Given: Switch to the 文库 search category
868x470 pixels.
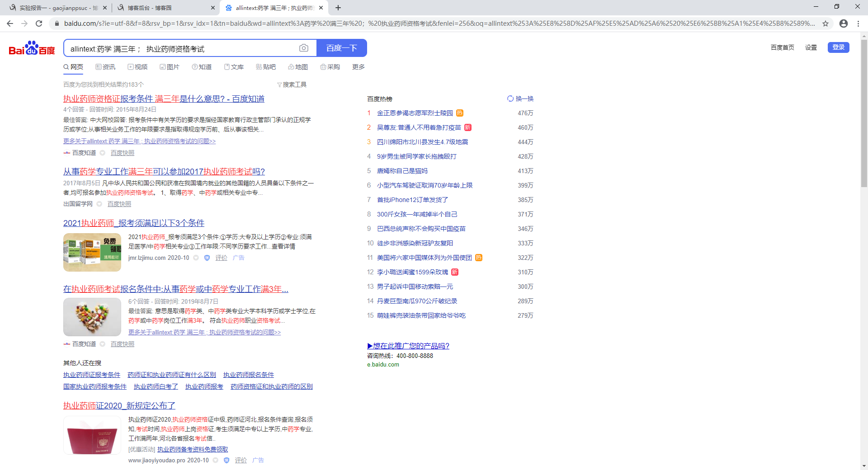Looking at the screenshot, I should click(234, 67).
